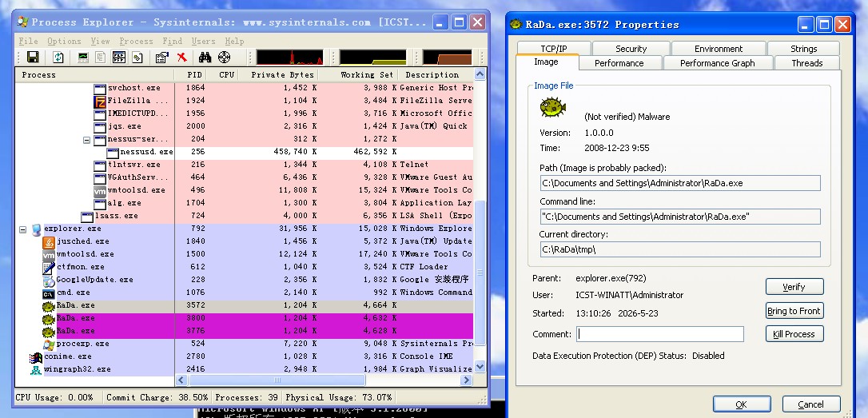Click the Path field with RaDa.exe

tap(680, 183)
